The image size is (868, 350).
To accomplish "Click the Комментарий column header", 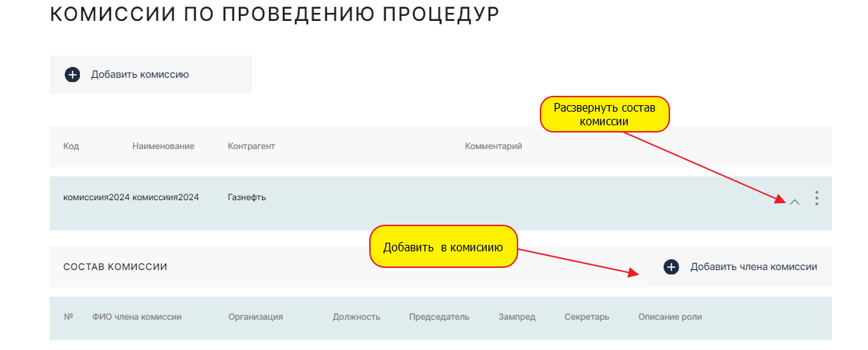I will [493, 146].
